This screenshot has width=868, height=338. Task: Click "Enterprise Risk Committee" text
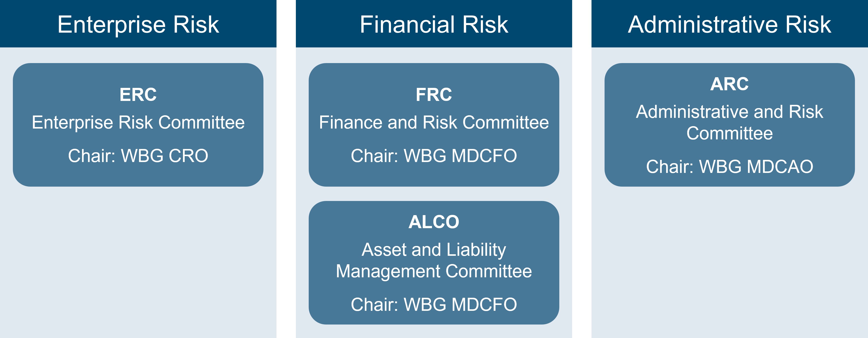pos(138,122)
